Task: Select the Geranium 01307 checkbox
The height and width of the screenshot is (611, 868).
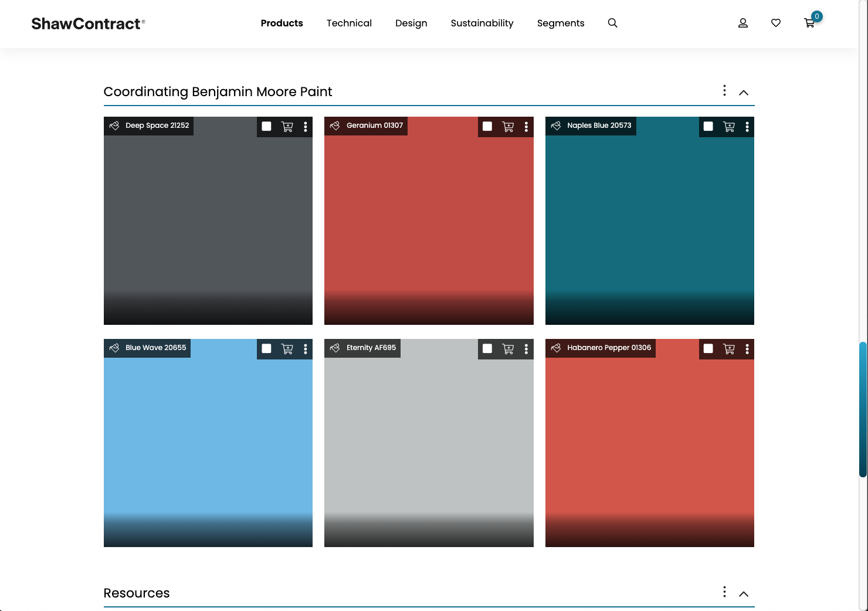Action: click(487, 127)
